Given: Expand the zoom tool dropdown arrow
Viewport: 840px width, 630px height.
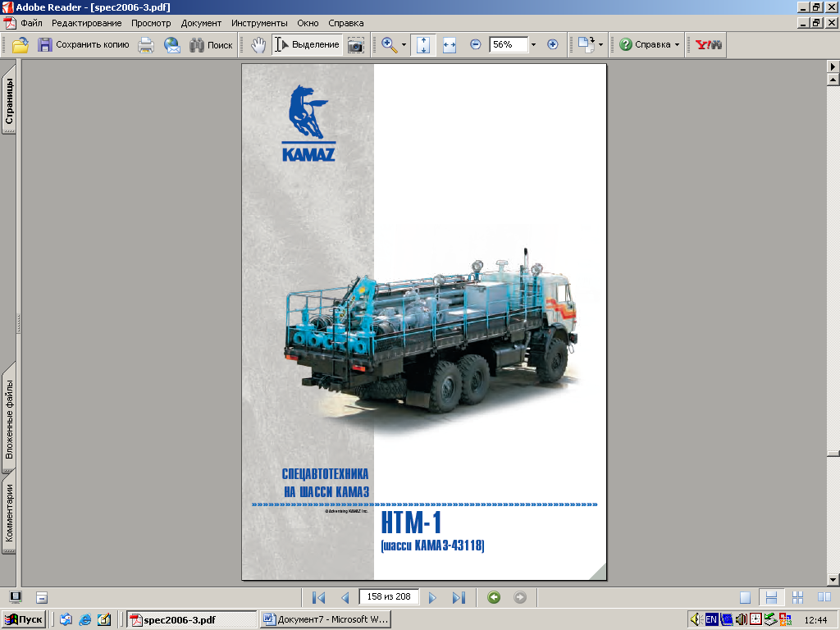Looking at the screenshot, I should tap(404, 45).
